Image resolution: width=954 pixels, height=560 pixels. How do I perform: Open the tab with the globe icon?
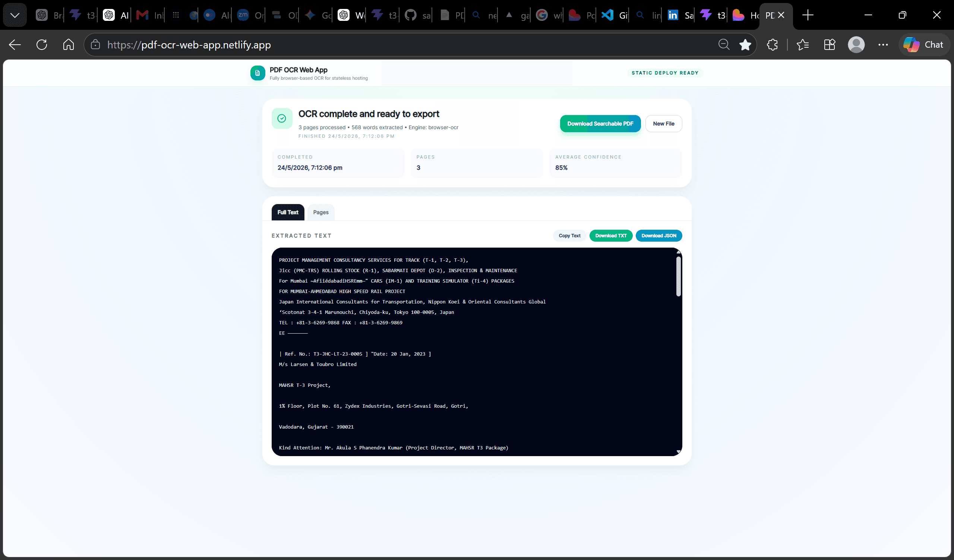point(193,15)
